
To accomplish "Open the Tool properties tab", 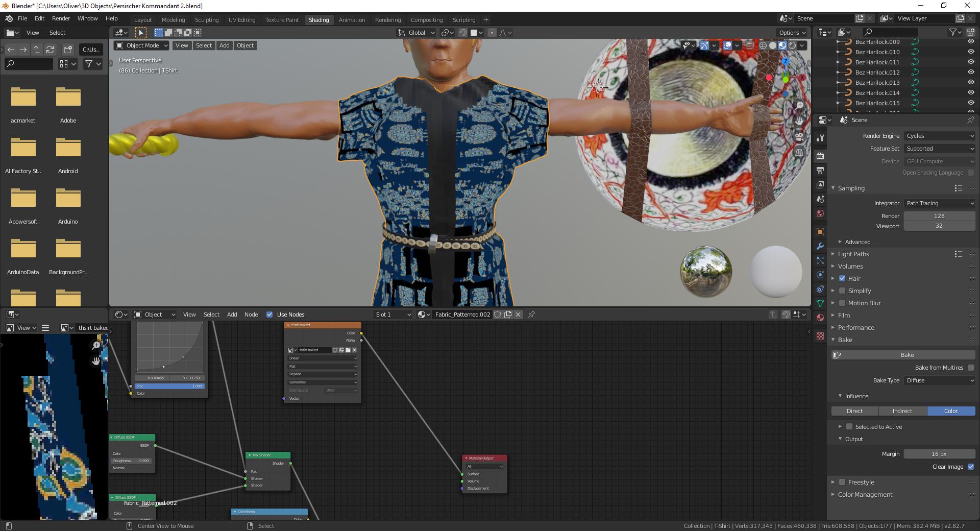I will [820, 138].
